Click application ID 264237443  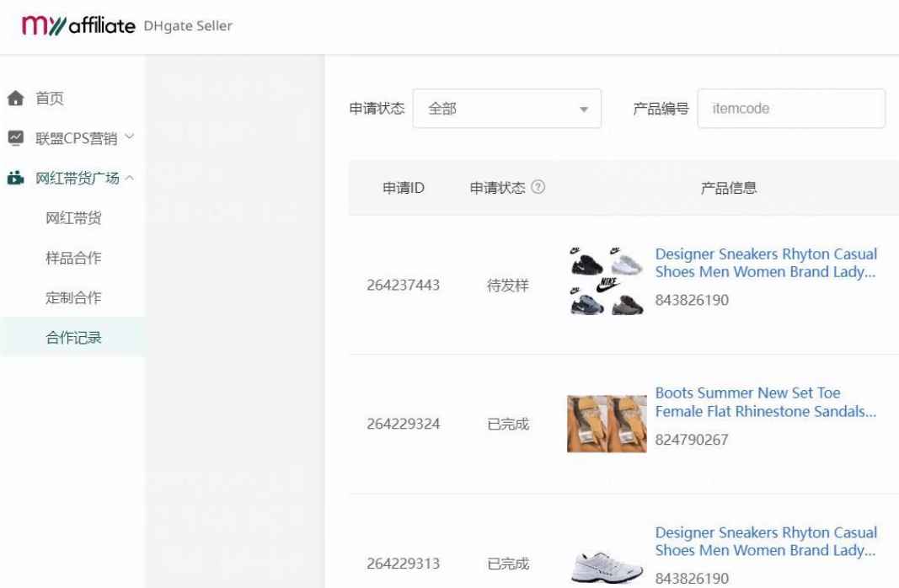pyautogui.click(x=403, y=285)
